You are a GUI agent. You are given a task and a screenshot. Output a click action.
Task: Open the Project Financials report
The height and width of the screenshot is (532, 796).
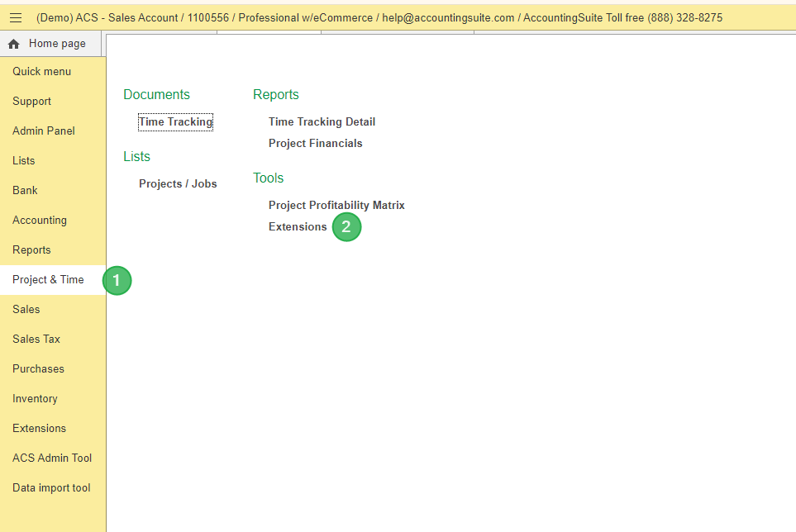(315, 144)
